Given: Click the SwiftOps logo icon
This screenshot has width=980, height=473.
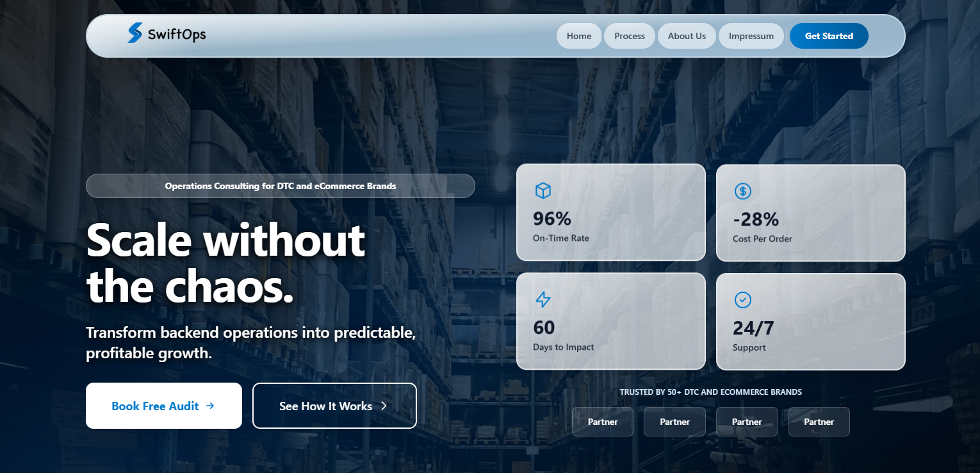Looking at the screenshot, I should [135, 34].
